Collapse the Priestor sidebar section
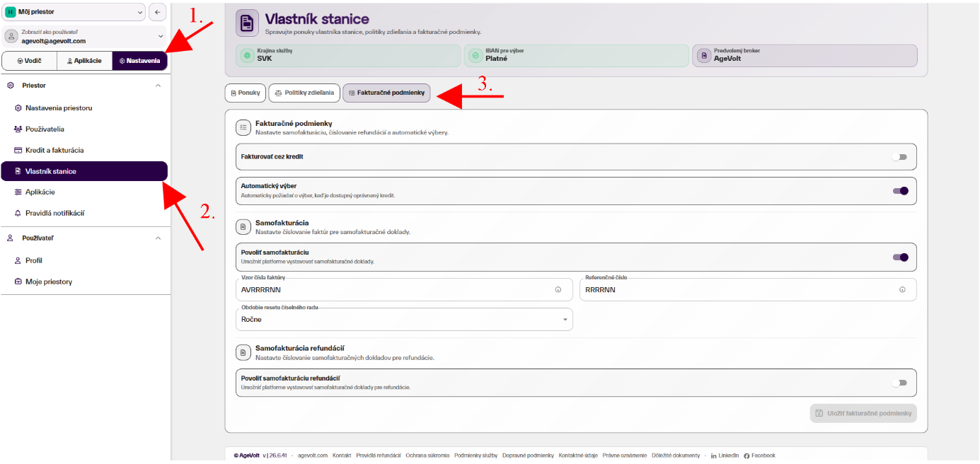The width and height of the screenshot is (980, 464). [158, 86]
